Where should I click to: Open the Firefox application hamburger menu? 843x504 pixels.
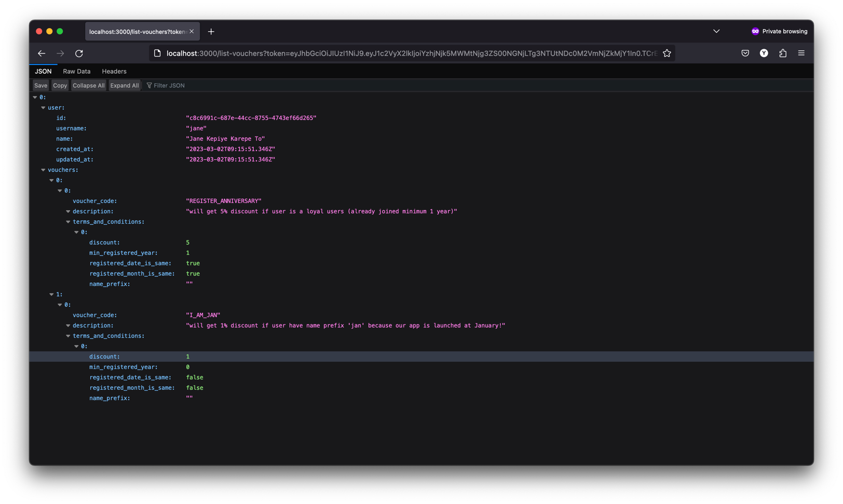801,53
